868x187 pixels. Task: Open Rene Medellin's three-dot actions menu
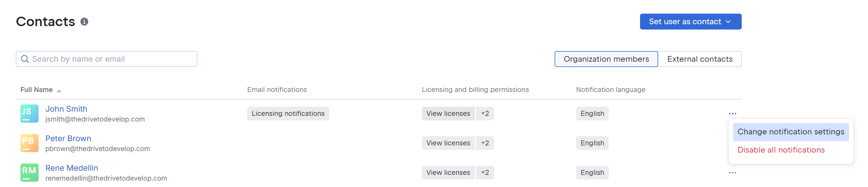coord(732,173)
